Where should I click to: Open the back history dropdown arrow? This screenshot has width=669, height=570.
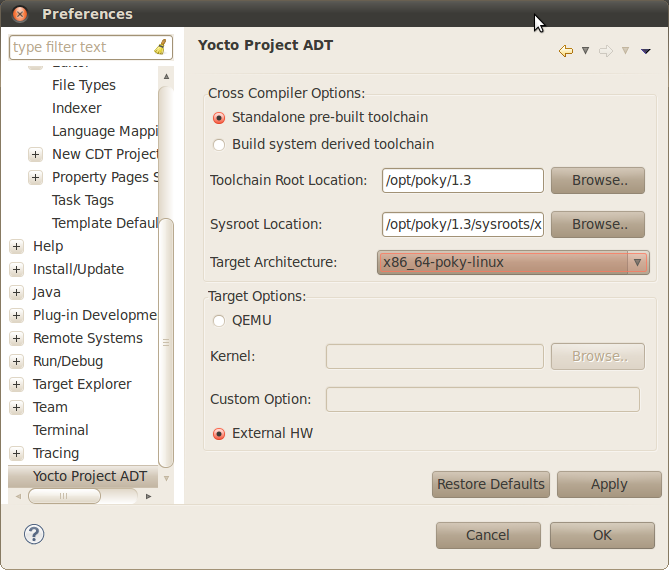point(585,51)
